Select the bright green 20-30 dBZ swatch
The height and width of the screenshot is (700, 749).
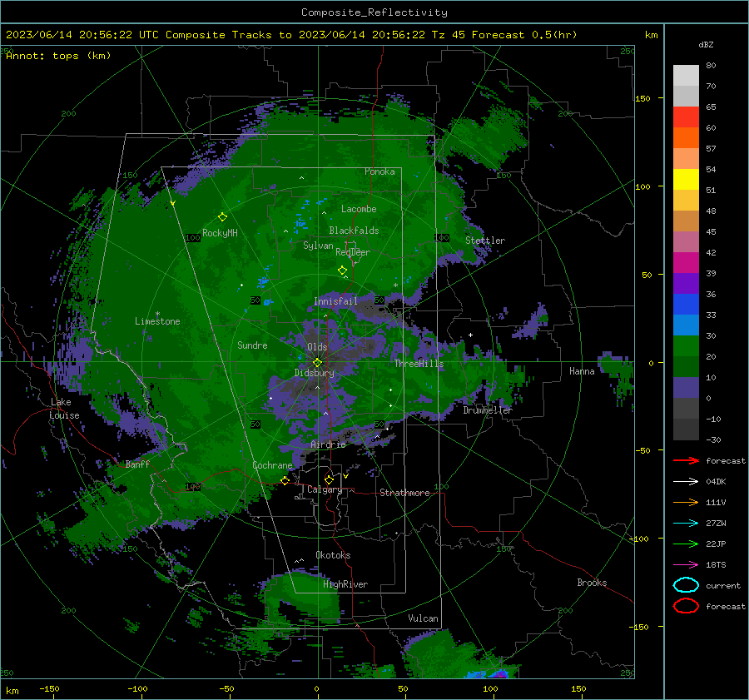pyautogui.click(x=686, y=345)
